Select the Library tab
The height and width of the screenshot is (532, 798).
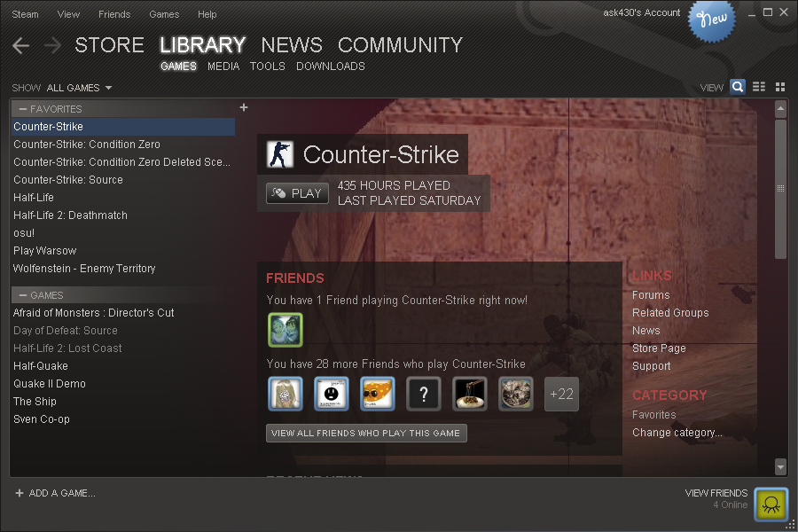202,45
